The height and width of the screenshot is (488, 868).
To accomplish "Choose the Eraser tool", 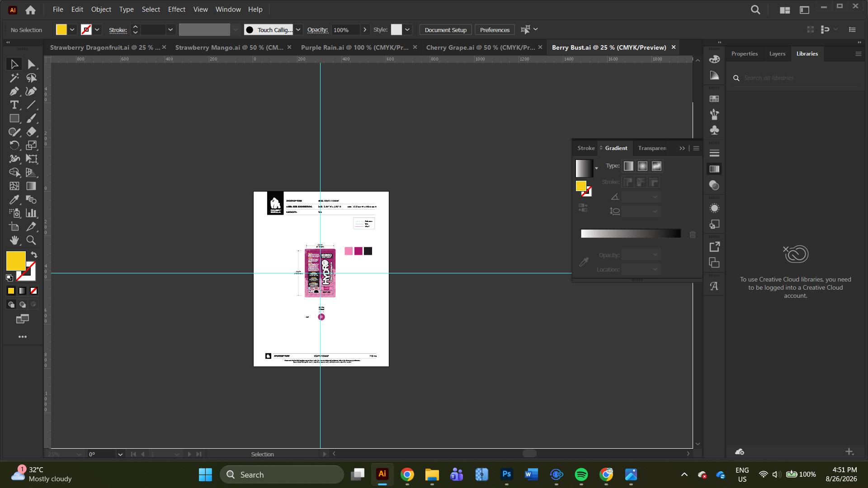I will tap(31, 132).
